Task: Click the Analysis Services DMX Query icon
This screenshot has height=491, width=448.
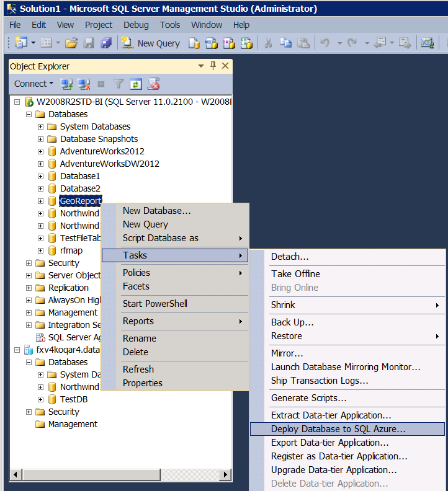Action: point(229,43)
